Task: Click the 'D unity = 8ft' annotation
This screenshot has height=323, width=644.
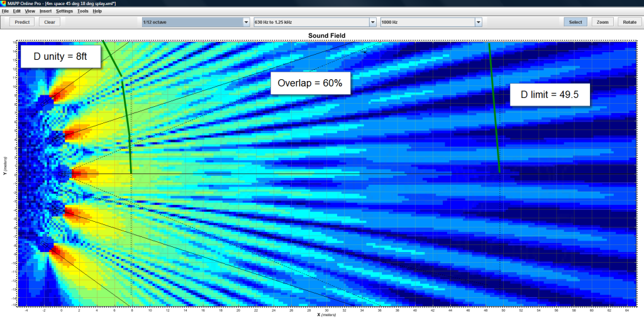Action: pos(60,57)
